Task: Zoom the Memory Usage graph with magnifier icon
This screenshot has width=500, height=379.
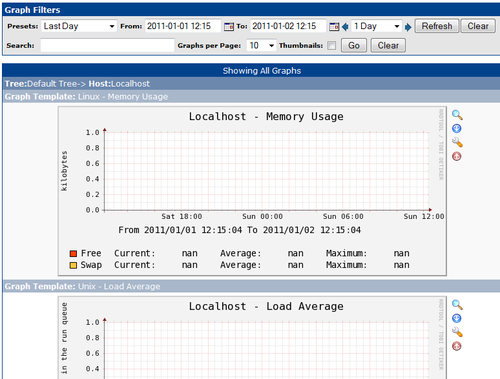Action: pos(457,115)
